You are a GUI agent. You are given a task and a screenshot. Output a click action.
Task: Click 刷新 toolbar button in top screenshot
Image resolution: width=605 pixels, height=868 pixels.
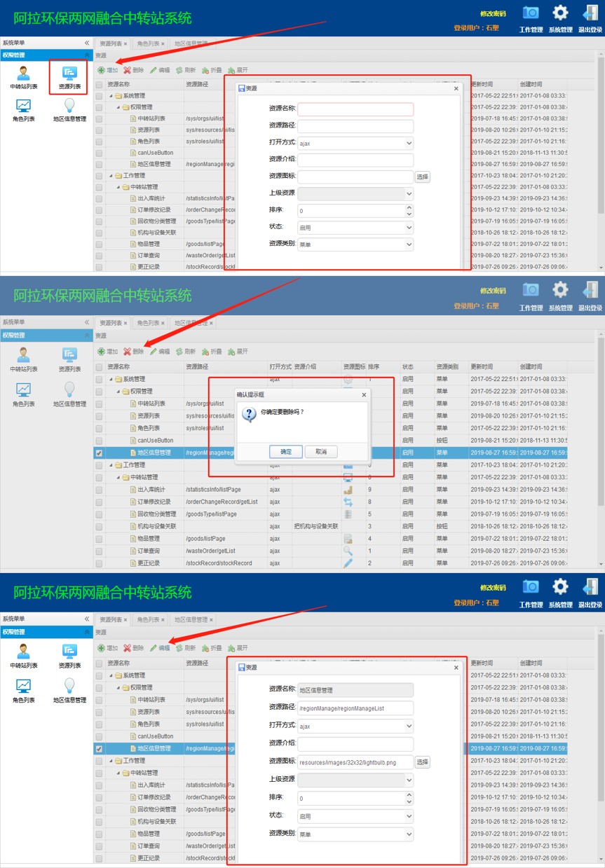coord(185,70)
